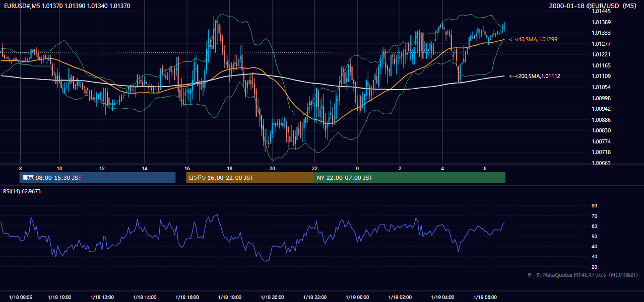The width and height of the screenshot is (644, 302).
Task: Click price axis value 1.01165
Action: pos(601,65)
